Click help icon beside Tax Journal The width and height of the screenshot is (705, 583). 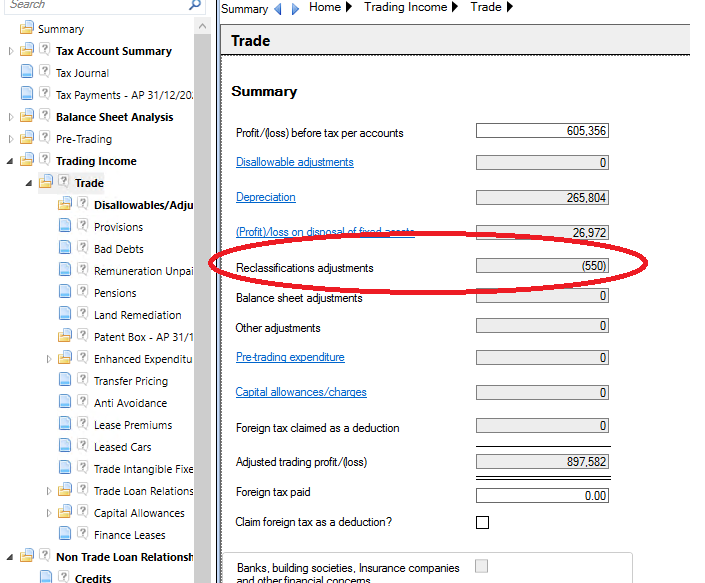pyautogui.click(x=44, y=71)
